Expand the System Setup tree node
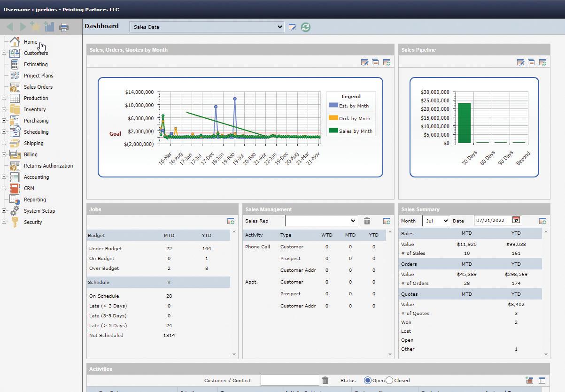 coord(4,211)
